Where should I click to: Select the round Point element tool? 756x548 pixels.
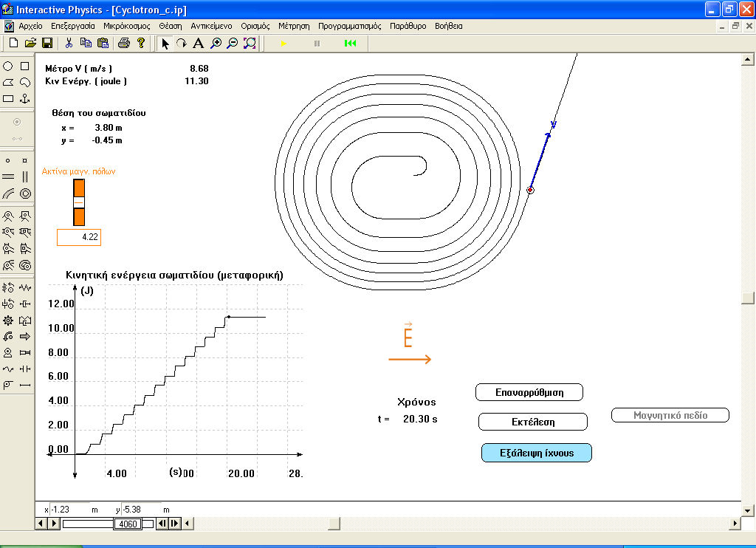click(8, 161)
